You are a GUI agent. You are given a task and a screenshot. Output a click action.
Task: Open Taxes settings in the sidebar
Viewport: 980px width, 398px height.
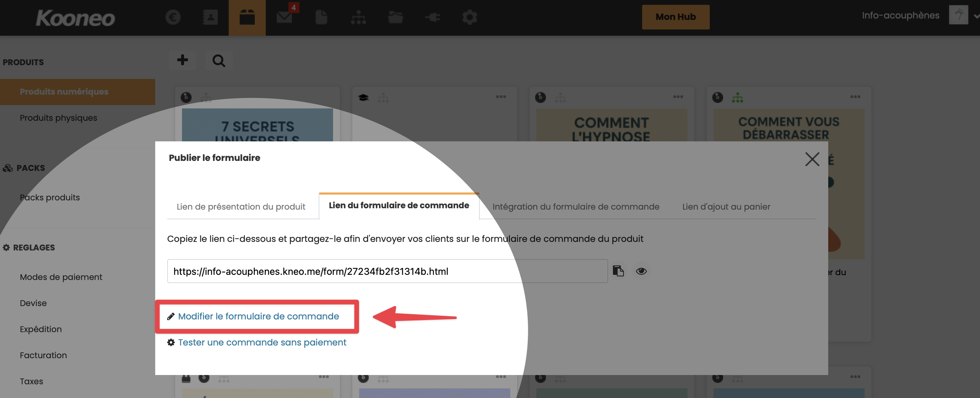pos(31,381)
